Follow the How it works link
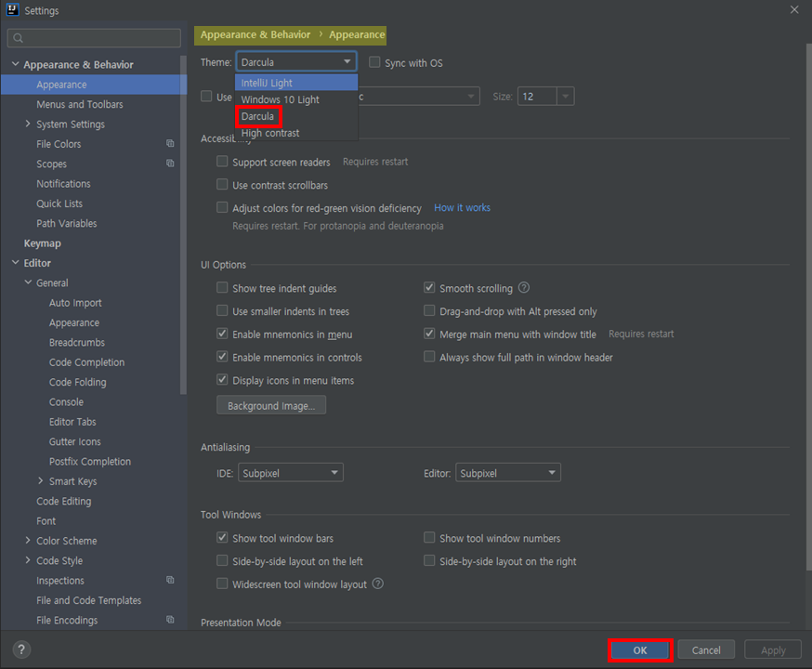Image resolution: width=812 pixels, height=669 pixels. [x=462, y=207]
